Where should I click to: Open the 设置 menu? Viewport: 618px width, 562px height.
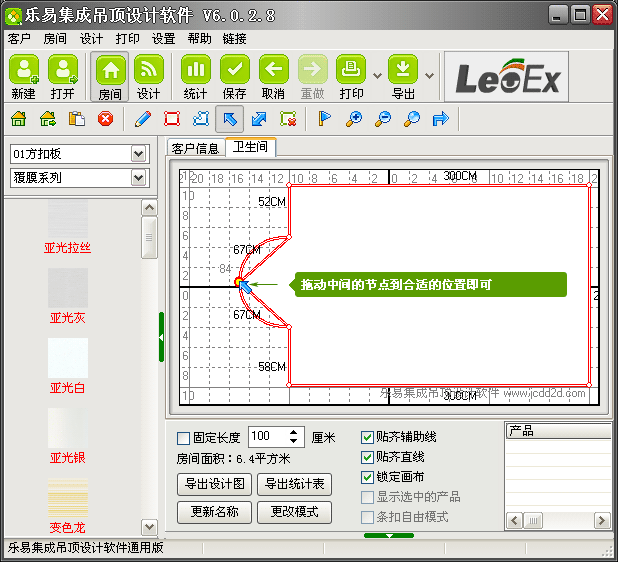163,39
